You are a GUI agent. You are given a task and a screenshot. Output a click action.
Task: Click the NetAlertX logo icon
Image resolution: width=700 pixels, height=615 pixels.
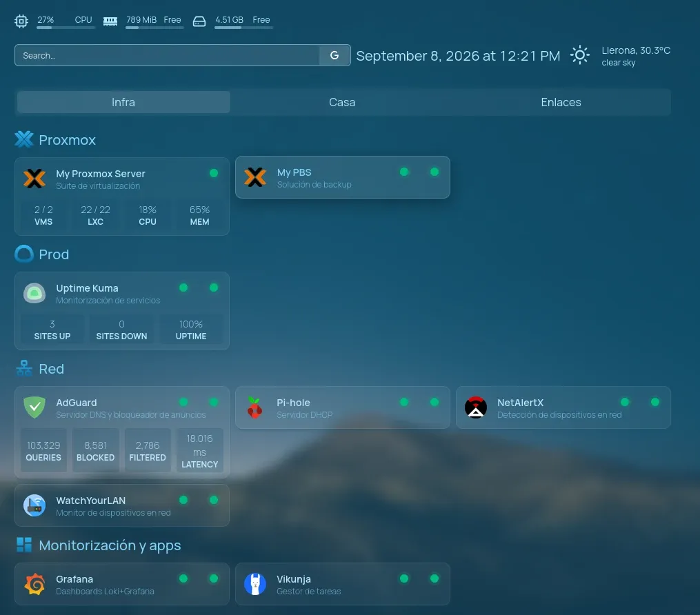coord(476,407)
